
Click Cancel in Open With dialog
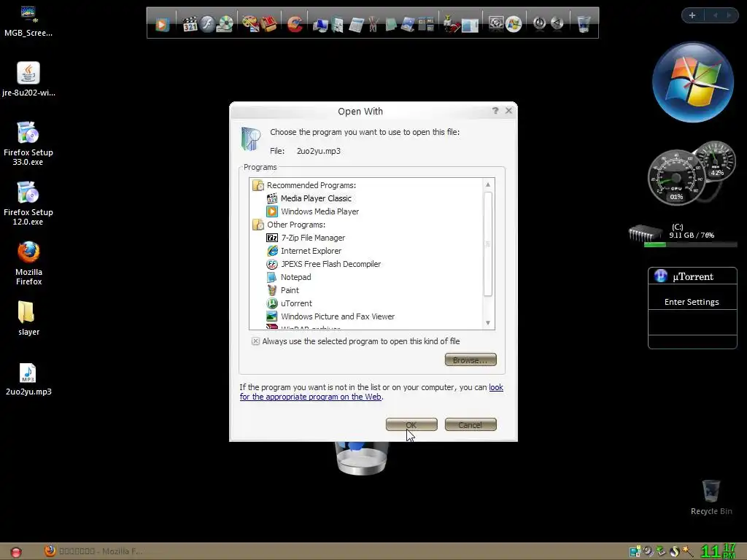pos(471,425)
